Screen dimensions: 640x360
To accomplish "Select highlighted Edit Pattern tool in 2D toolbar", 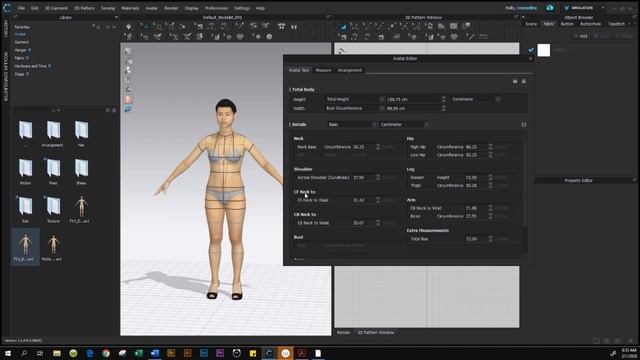I will pos(343,27).
